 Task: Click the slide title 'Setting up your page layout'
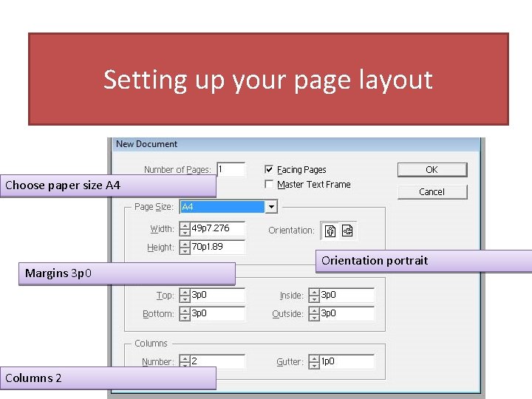[x=268, y=79]
